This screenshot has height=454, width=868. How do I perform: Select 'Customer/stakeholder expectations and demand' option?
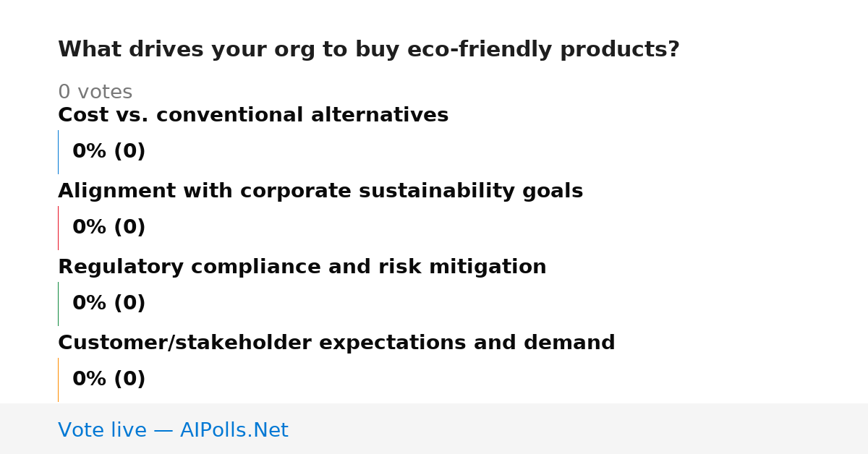point(336,343)
